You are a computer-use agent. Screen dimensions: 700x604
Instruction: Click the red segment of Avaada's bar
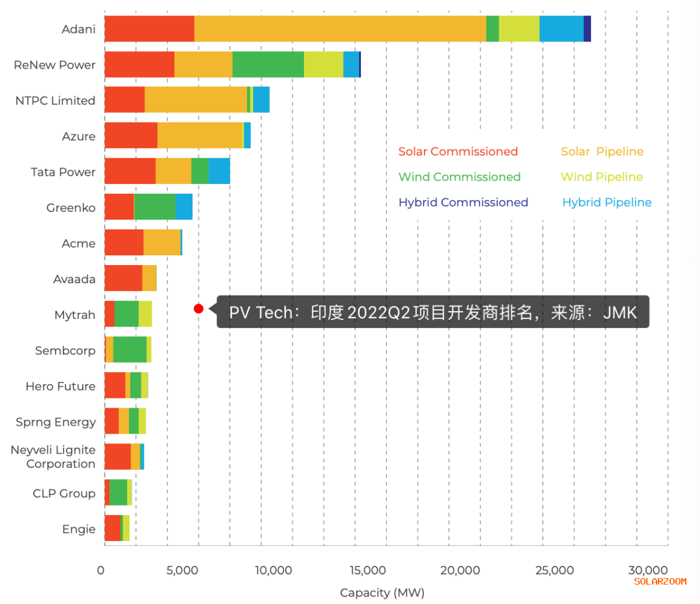click(x=123, y=278)
